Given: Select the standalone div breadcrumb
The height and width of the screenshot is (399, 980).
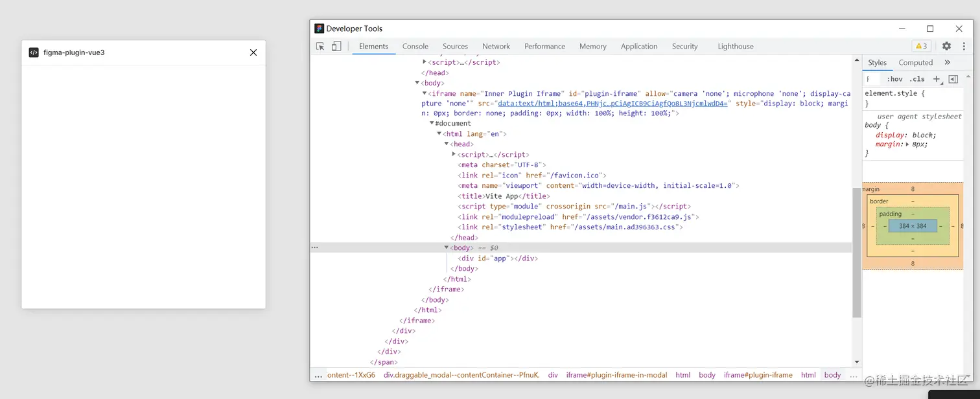Looking at the screenshot, I should point(553,374).
